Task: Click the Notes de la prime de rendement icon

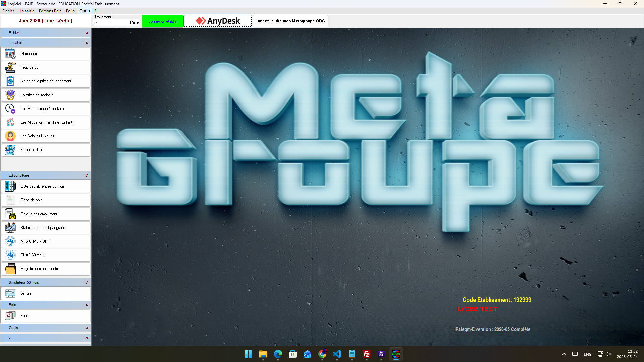Action: click(x=10, y=81)
